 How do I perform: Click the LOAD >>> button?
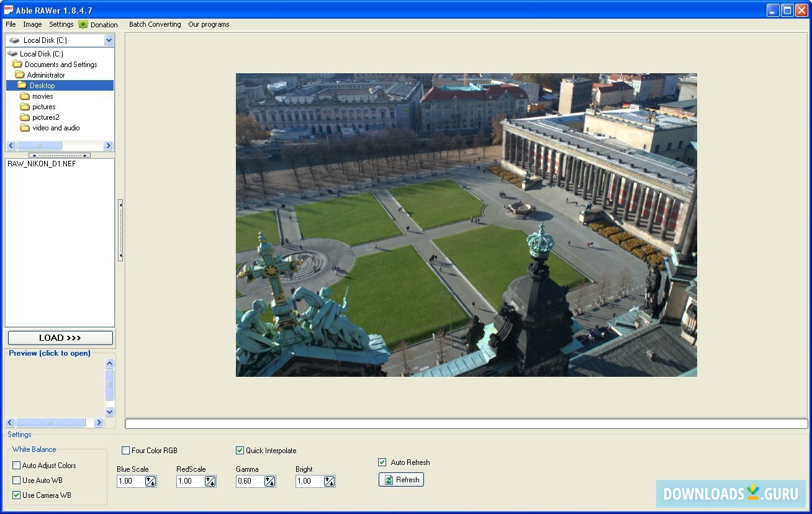pyautogui.click(x=60, y=338)
